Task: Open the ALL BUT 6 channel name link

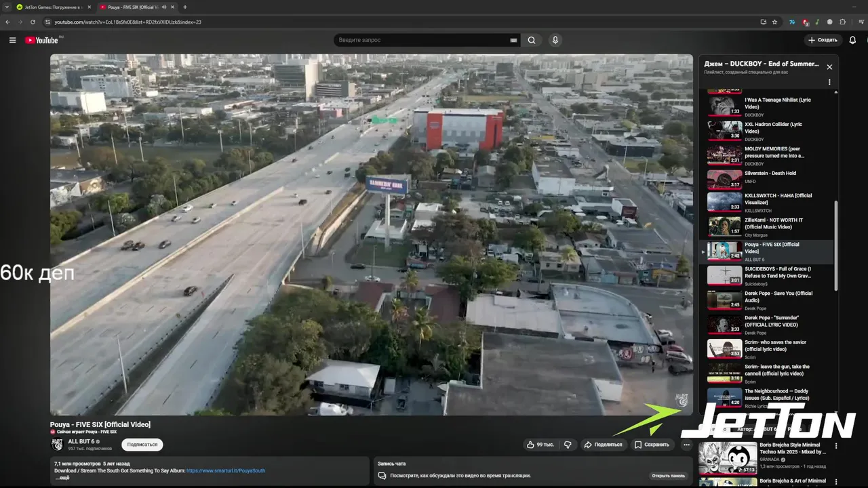Action: 81,441
